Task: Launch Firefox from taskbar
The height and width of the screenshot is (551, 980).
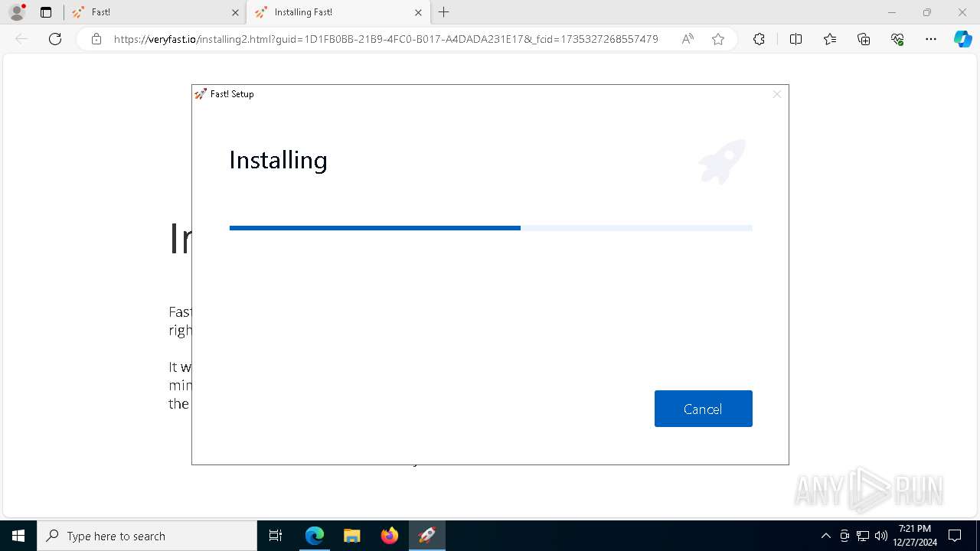Action: [390, 536]
